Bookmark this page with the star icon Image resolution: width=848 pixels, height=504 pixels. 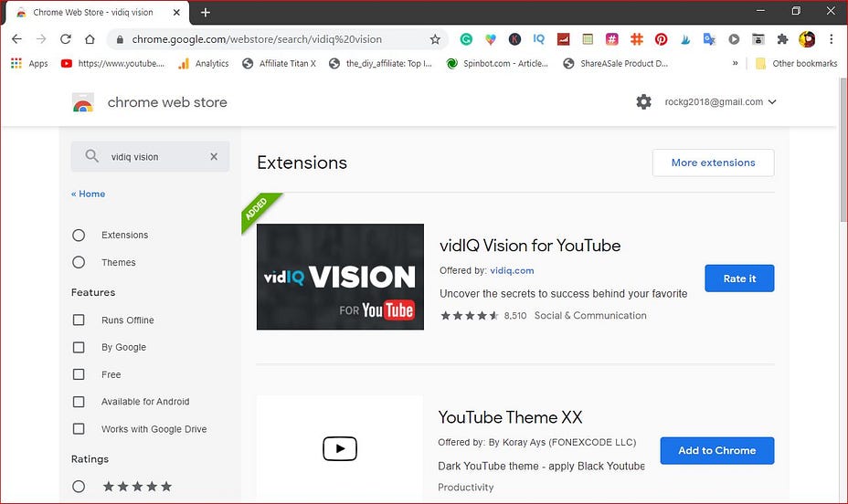435,39
